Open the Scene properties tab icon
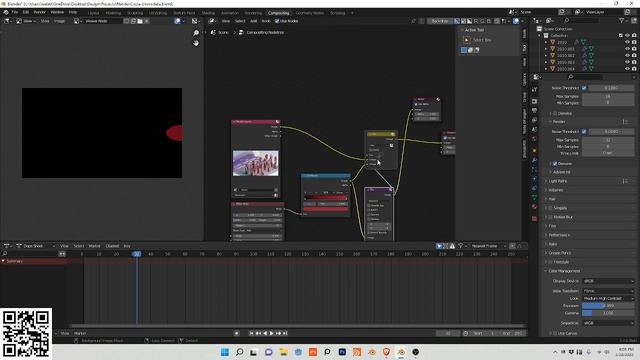The height and width of the screenshot is (360, 640). [534, 129]
